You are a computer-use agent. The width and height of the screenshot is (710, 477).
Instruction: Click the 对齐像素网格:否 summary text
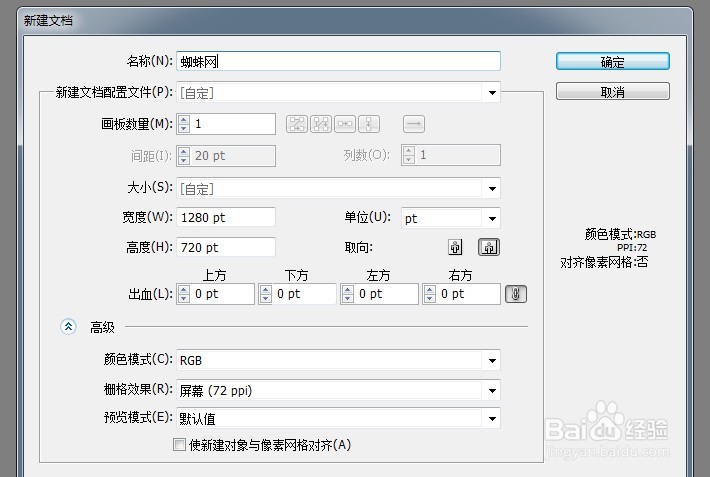[x=604, y=262]
